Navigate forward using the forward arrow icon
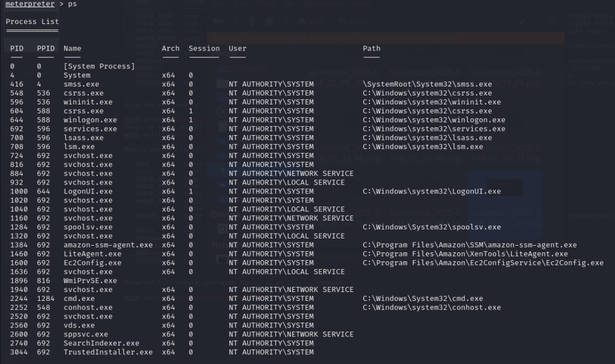 click(x=235, y=21)
